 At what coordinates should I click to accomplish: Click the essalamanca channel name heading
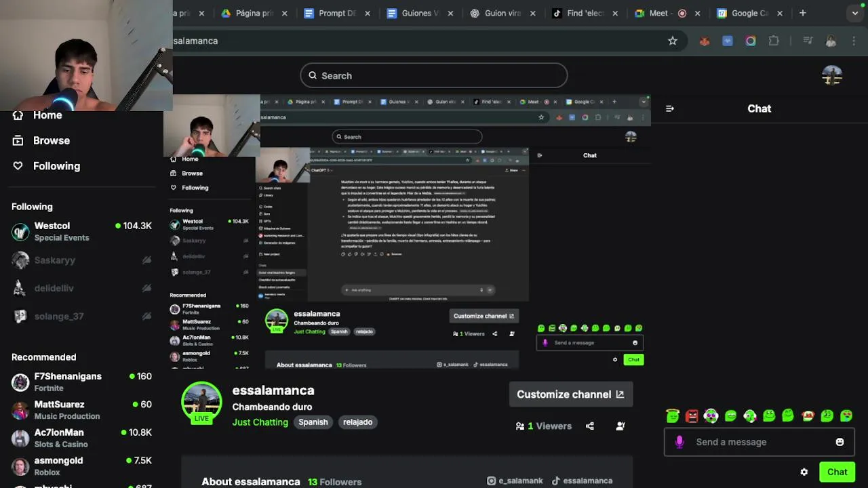point(273,390)
